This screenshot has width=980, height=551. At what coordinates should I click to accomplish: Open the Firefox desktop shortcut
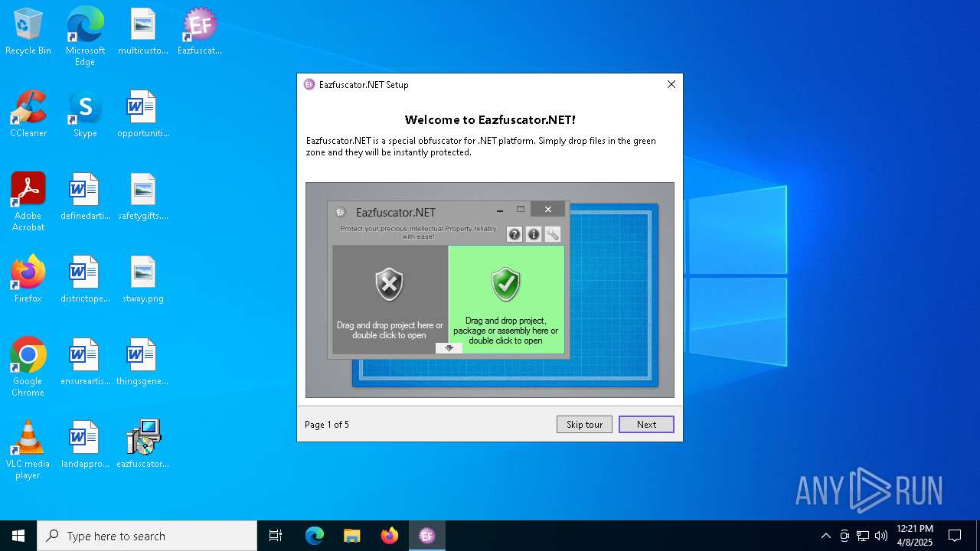(x=28, y=280)
